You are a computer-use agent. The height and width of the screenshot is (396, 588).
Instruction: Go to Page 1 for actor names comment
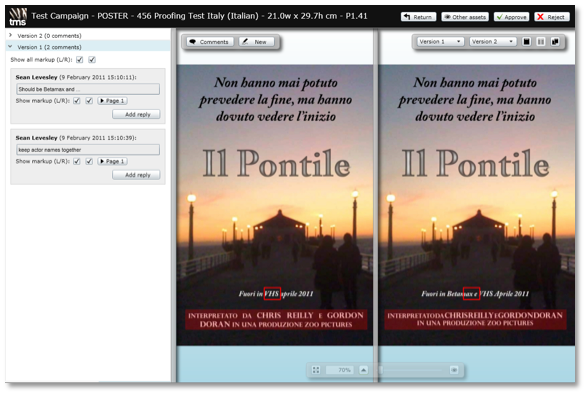[112, 161]
